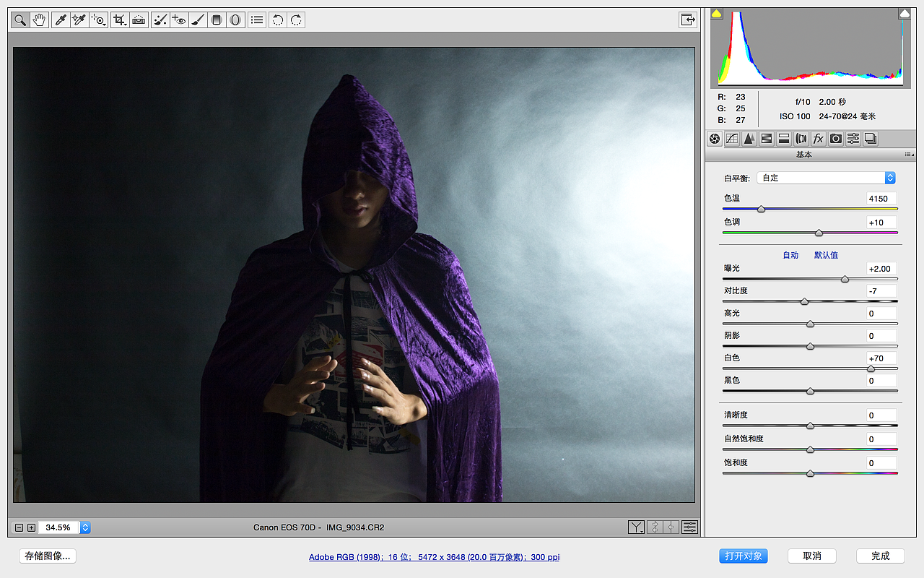The height and width of the screenshot is (578, 924).
Task: Click the 饱和度 saturation slider handle
Action: coord(810,473)
